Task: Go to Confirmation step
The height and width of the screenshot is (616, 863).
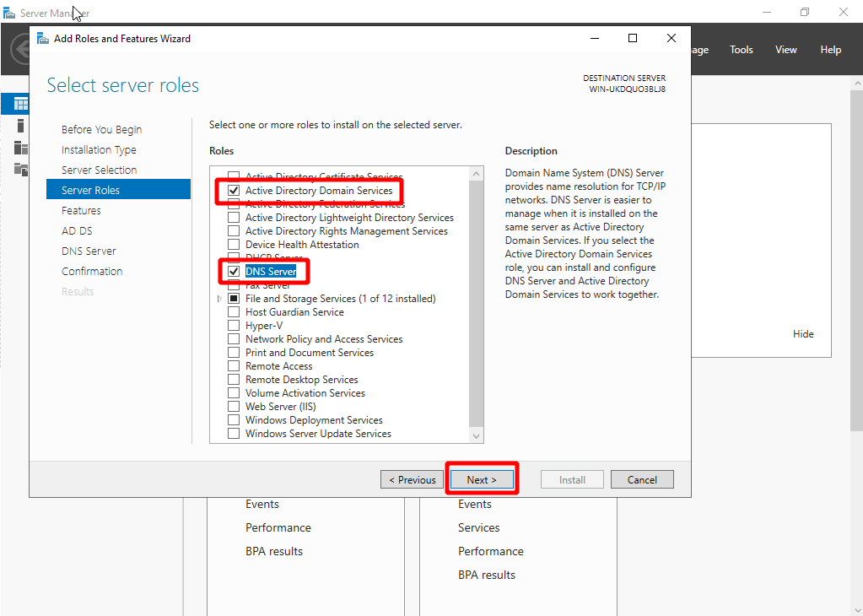Action: pyautogui.click(x=92, y=272)
